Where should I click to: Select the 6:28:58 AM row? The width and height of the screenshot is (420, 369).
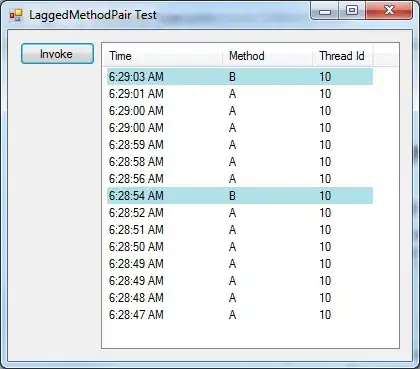tap(240, 162)
